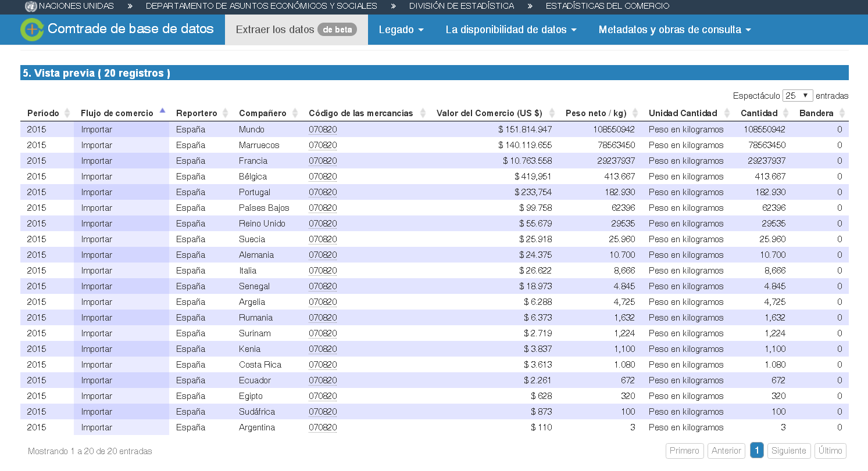Expand La disponibilidad de datos menu
Viewport: 868px width, 471px height.
pyautogui.click(x=510, y=30)
